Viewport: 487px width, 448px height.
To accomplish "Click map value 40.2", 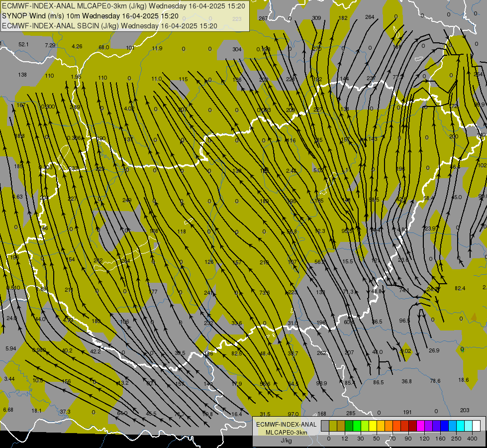I will point(67,350).
